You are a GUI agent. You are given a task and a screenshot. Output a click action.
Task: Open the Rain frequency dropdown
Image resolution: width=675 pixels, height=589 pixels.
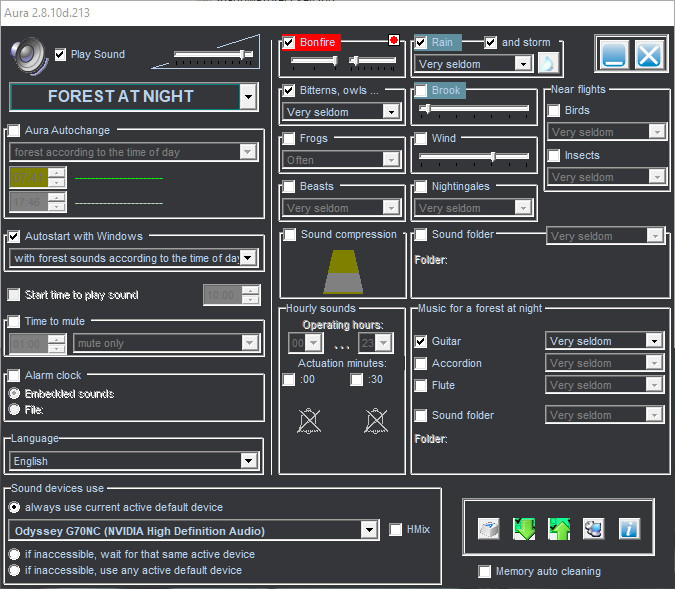coord(522,64)
